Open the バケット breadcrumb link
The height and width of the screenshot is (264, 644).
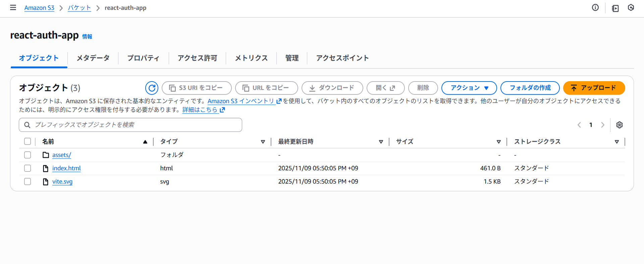pyautogui.click(x=79, y=8)
